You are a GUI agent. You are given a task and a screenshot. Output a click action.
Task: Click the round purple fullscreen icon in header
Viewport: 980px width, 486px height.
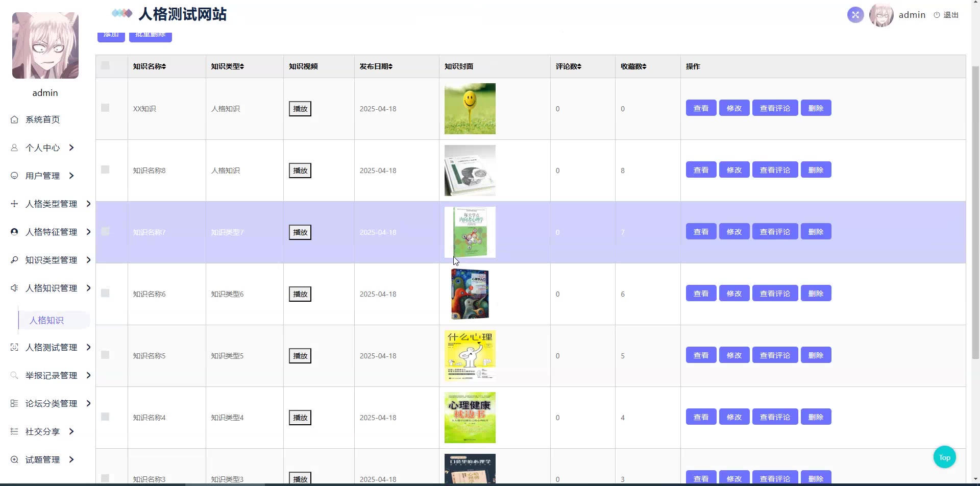pyautogui.click(x=855, y=15)
